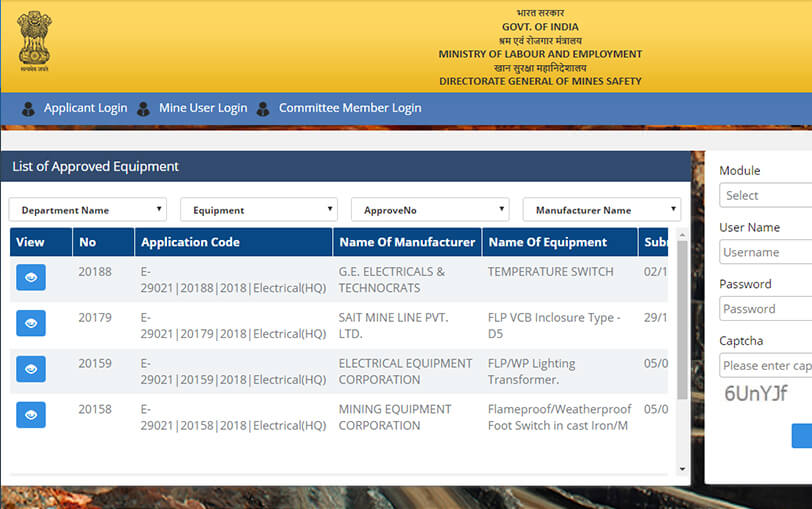Expand the Department Name filter dropdown
Image resolution: width=812 pixels, height=509 pixels.
(x=88, y=210)
